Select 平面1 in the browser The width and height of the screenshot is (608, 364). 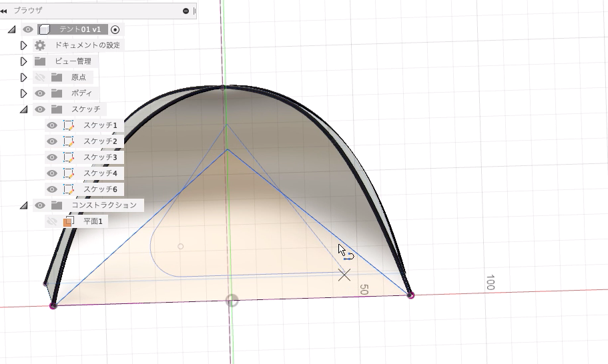93,221
